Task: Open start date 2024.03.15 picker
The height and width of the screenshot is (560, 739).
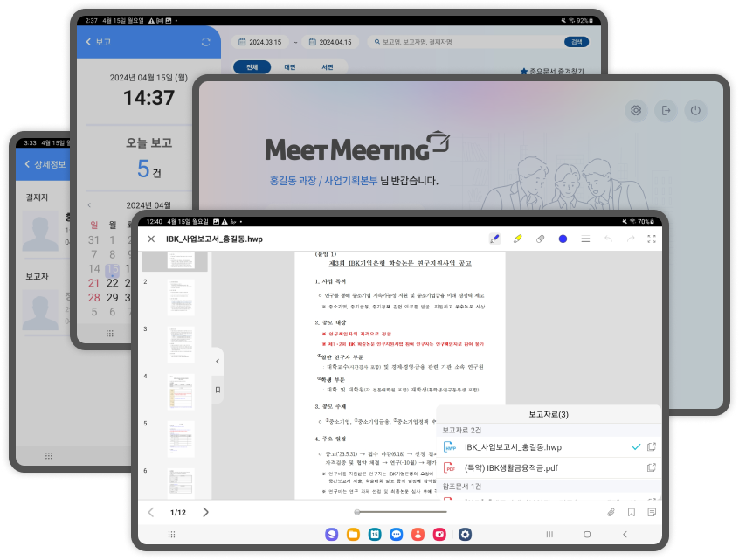Action: click(260, 42)
